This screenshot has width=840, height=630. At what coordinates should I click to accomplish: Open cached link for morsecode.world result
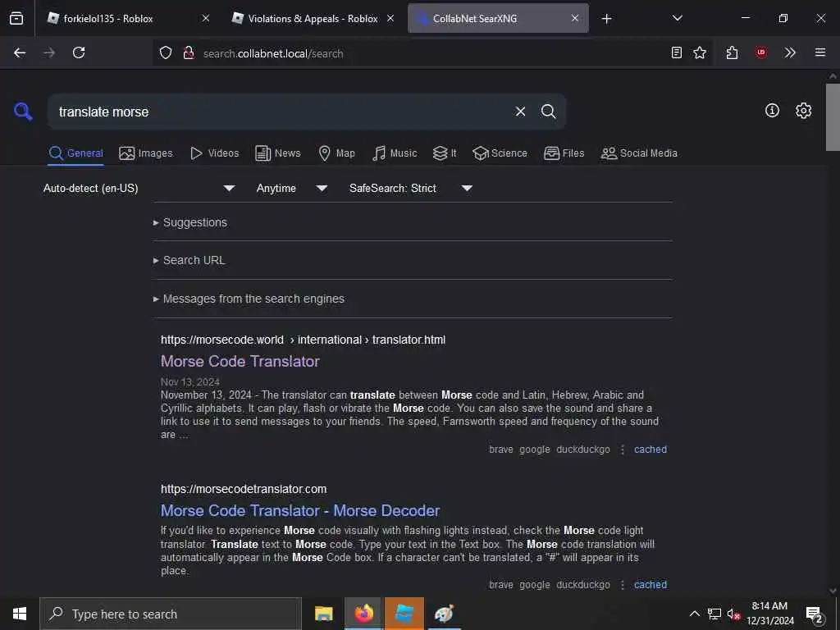(651, 450)
